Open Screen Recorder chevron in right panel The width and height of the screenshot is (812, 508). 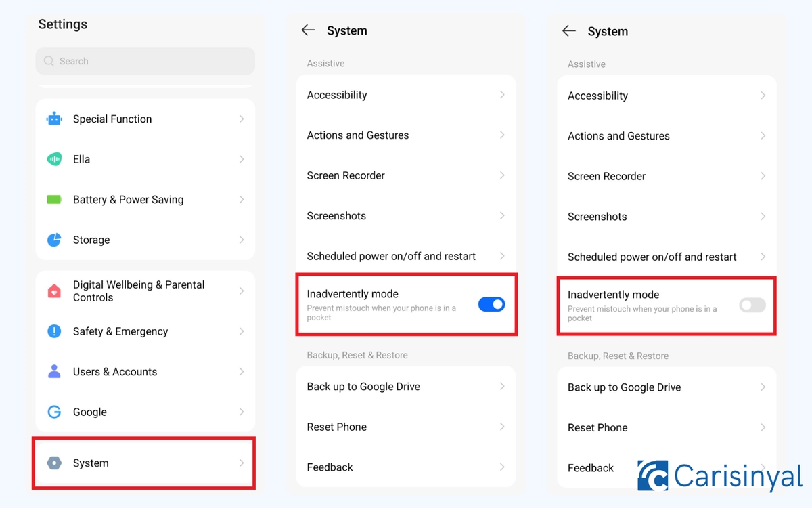pyautogui.click(x=763, y=176)
